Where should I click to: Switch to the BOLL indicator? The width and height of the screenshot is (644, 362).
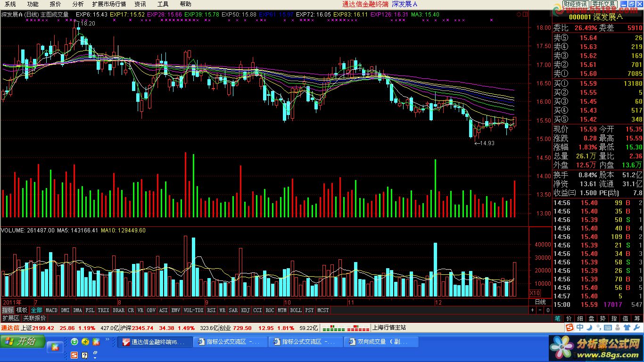coord(296,310)
